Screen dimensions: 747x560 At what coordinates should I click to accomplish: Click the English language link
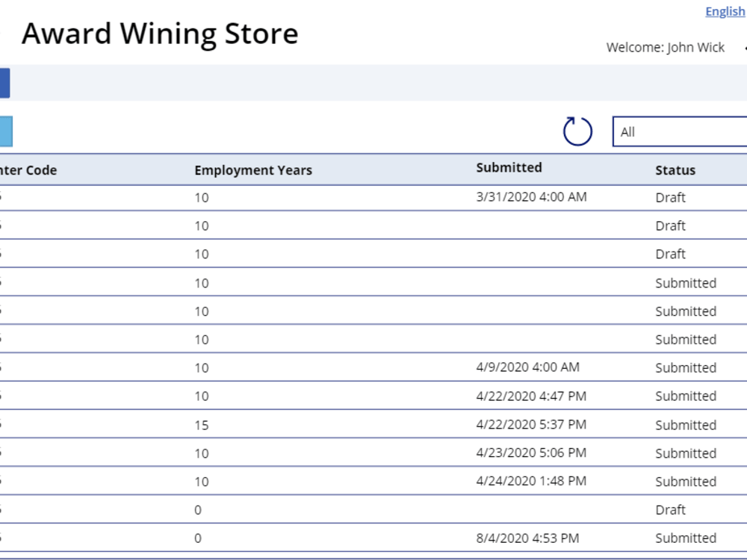coord(724,11)
